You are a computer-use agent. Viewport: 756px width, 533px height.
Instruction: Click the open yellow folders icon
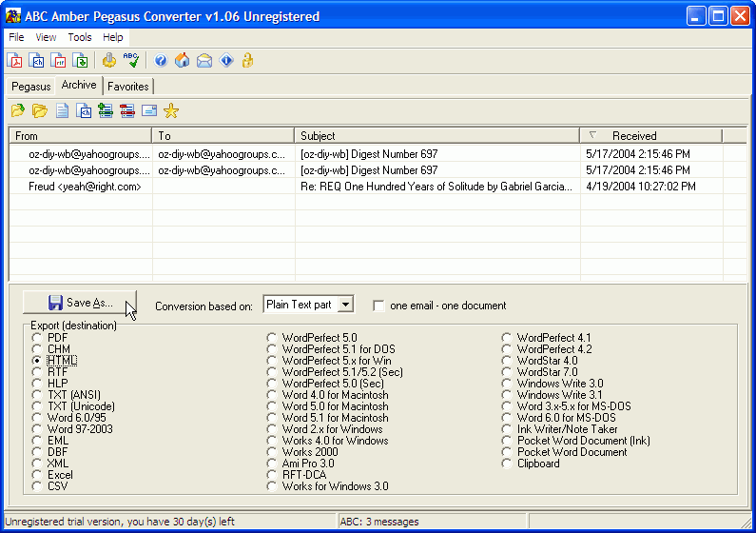(x=40, y=111)
